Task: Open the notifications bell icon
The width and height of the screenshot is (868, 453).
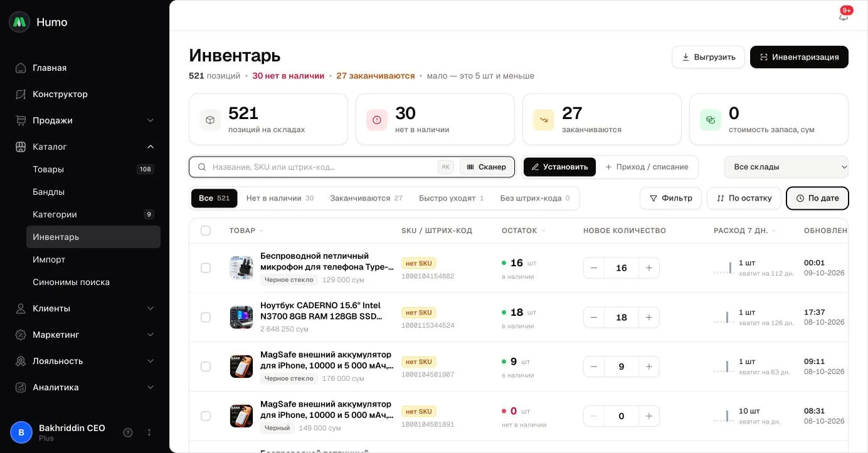Action: click(844, 16)
